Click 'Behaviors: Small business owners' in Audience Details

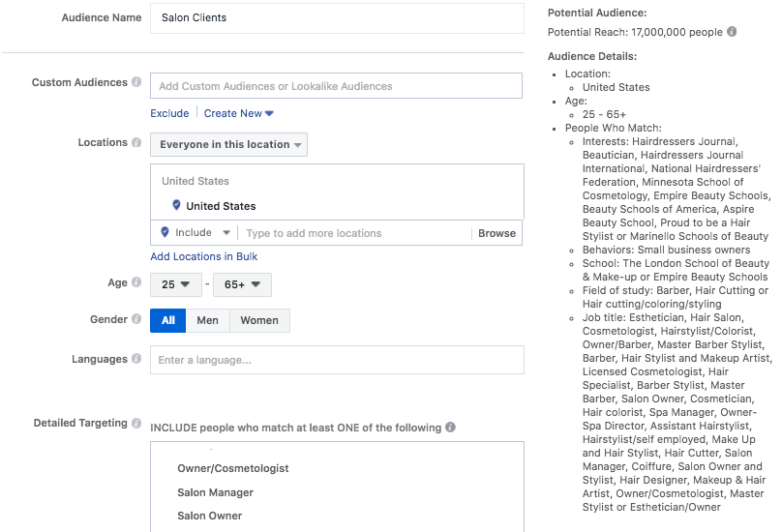point(666,250)
